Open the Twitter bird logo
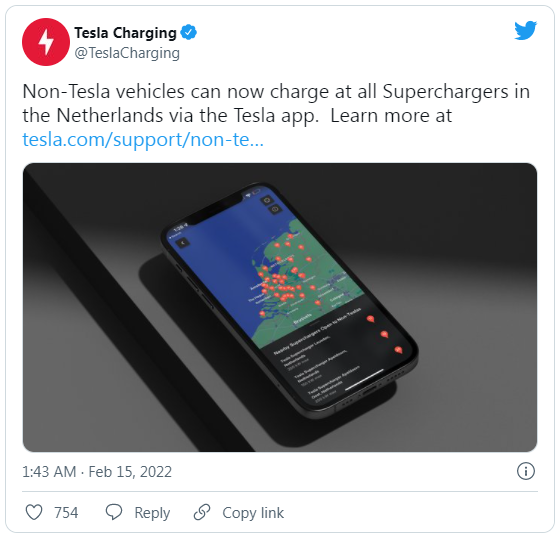Image resolution: width=560 pixels, height=538 pixels. pyautogui.click(x=525, y=30)
